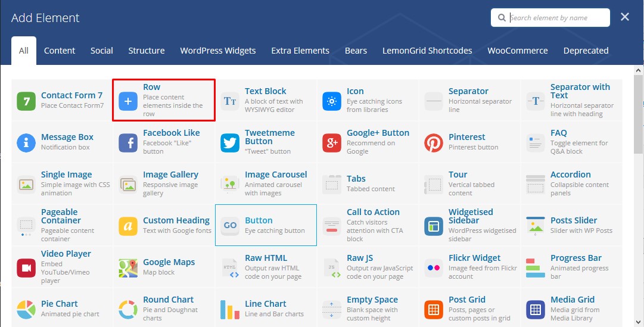Open the LemonGrid Shortcodes tab
This screenshot has width=644, height=327.
pos(427,51)
